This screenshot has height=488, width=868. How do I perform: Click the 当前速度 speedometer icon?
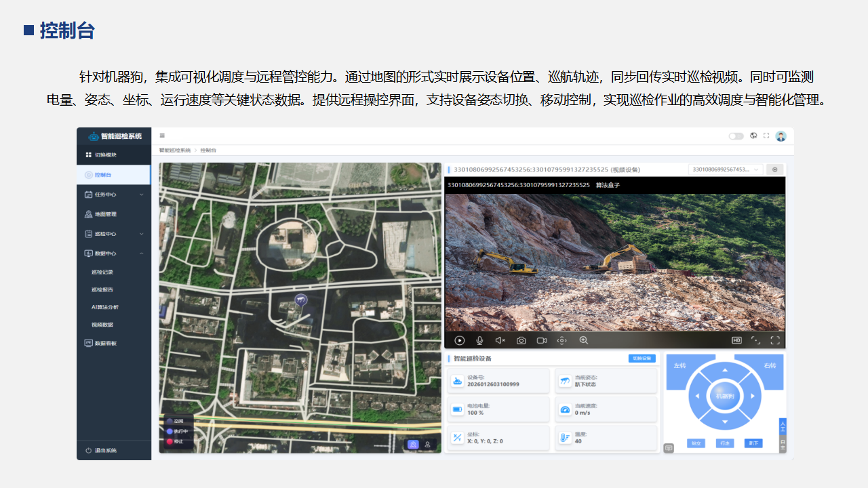[565, 409]
